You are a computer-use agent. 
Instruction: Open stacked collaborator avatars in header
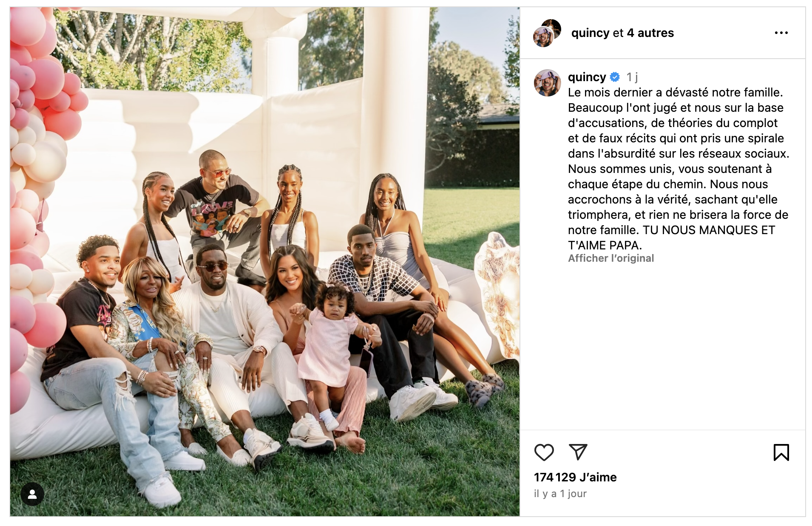point(547,33)
